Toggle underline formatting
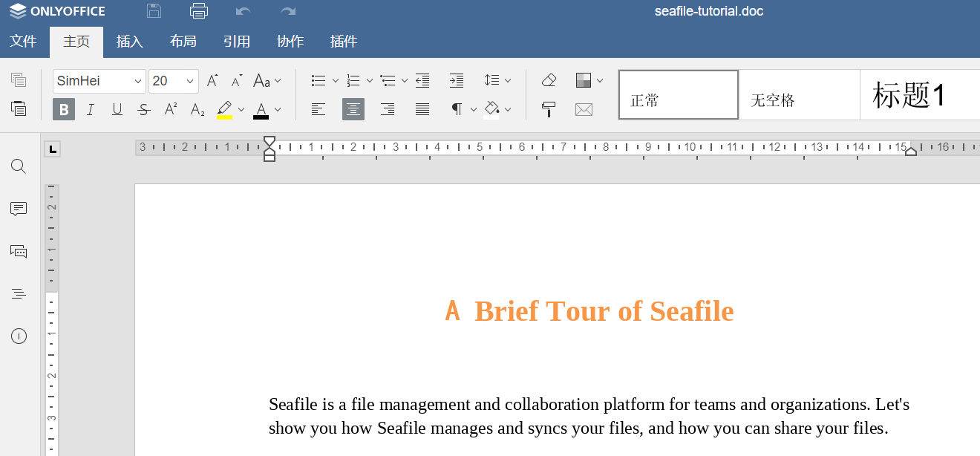 (x=117, y=110)
